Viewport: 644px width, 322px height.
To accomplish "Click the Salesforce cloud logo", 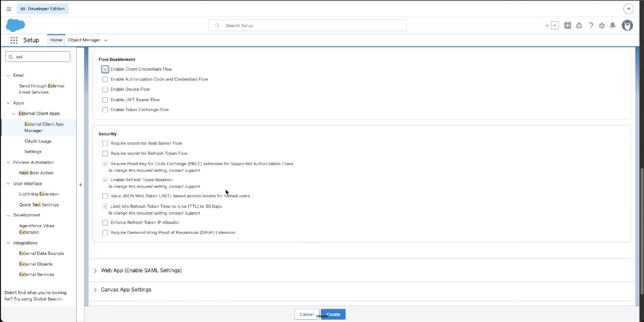I will [x=15, y=25].
